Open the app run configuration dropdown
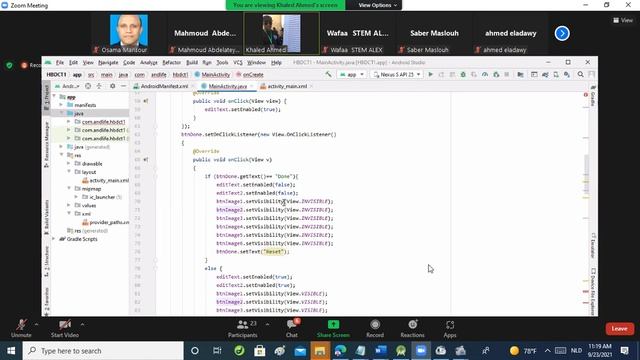 (x=352, y=75)
